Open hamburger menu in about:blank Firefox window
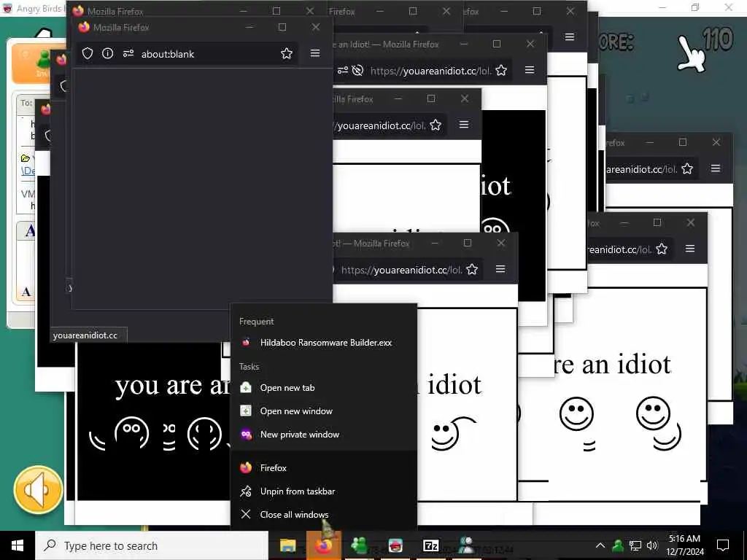 point(315,53)
